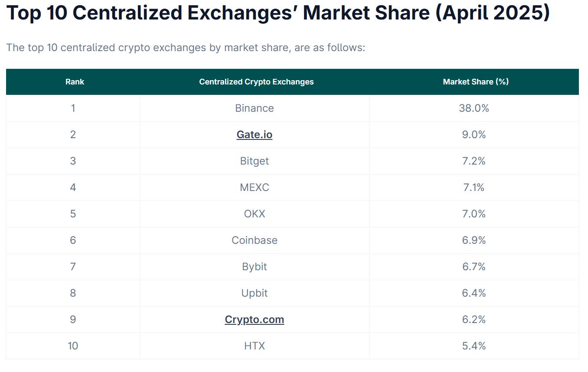Click the 38.0% market share value

tap(474, 108)
